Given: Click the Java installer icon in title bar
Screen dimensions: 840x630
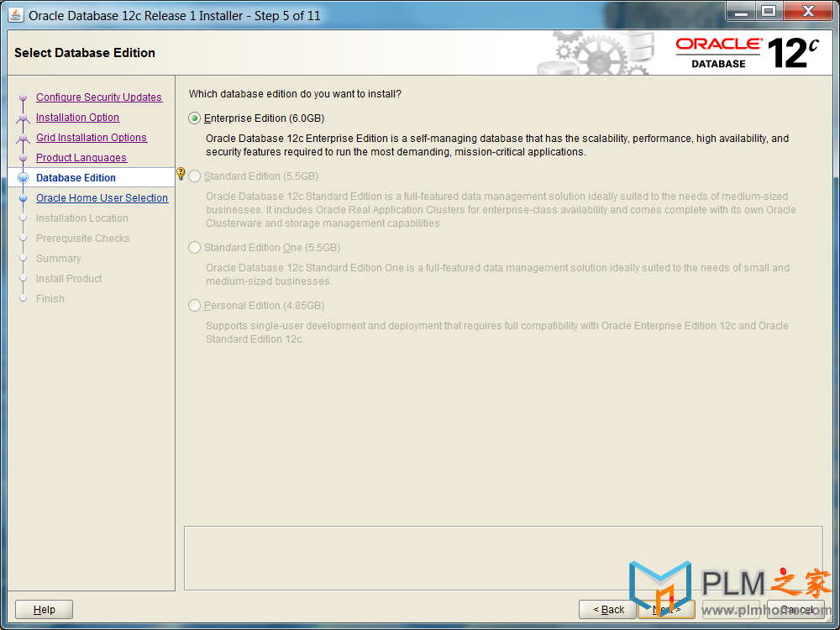Looking at the screenshot, I should (x=15, y=15).
